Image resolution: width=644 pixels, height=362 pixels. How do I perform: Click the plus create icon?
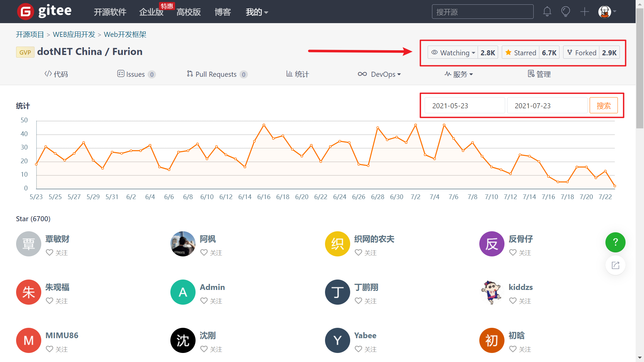click(585, 12)
